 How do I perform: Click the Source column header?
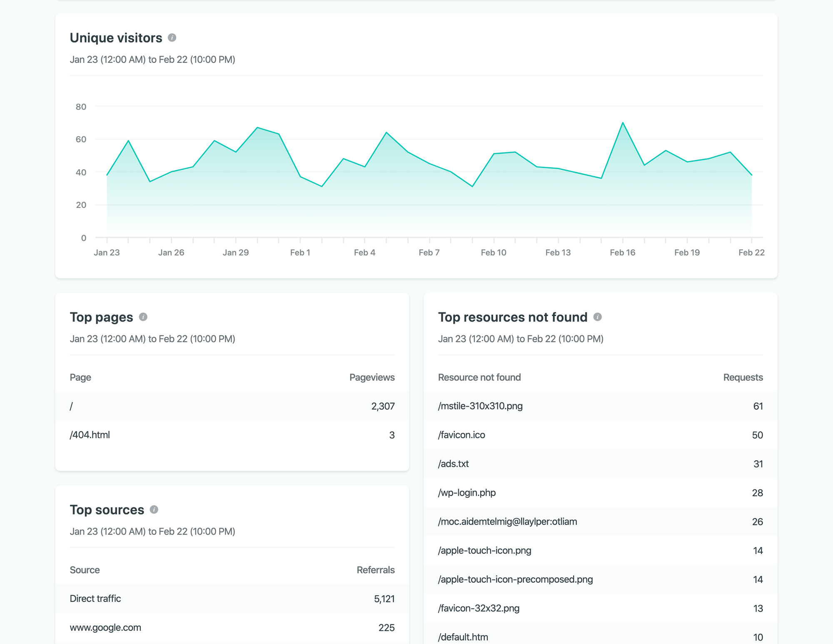click(x=85, y=570)
